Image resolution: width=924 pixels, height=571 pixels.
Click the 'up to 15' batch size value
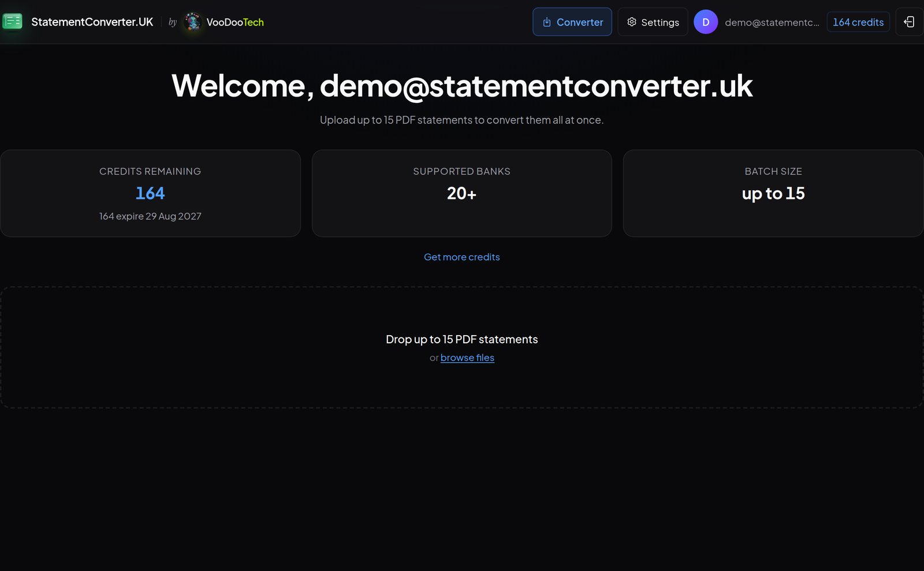773,194
